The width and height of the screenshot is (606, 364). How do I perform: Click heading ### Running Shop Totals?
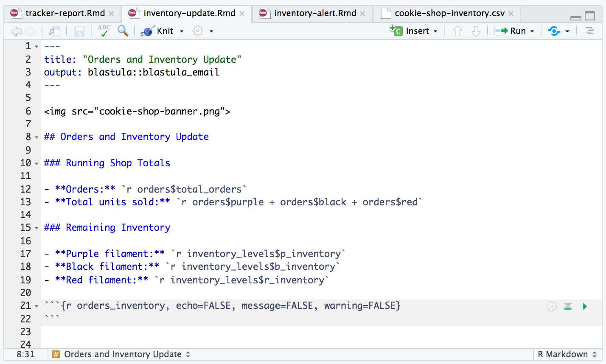(x=107, y=163)
